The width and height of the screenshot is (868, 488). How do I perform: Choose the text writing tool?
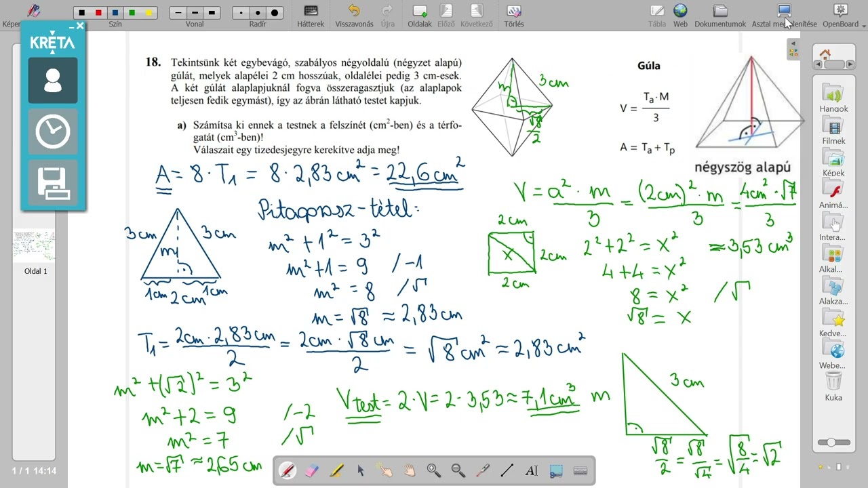[532, 470]
